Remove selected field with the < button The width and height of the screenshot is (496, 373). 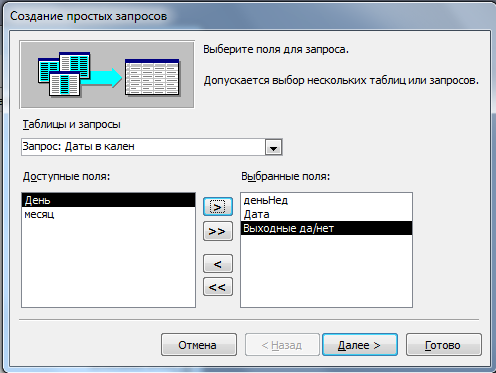click(218, 264)
